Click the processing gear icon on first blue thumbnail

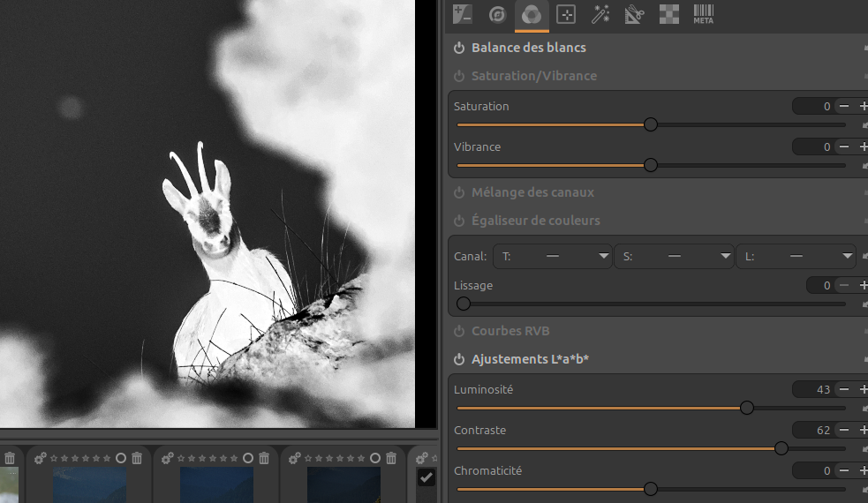[40, 458]
